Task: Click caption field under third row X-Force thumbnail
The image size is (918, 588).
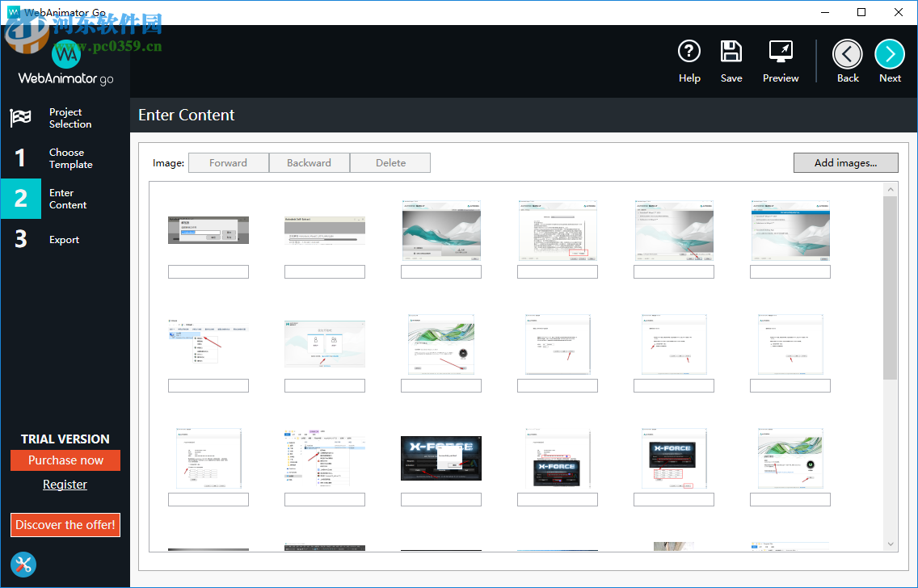Action: coord(441,499)
